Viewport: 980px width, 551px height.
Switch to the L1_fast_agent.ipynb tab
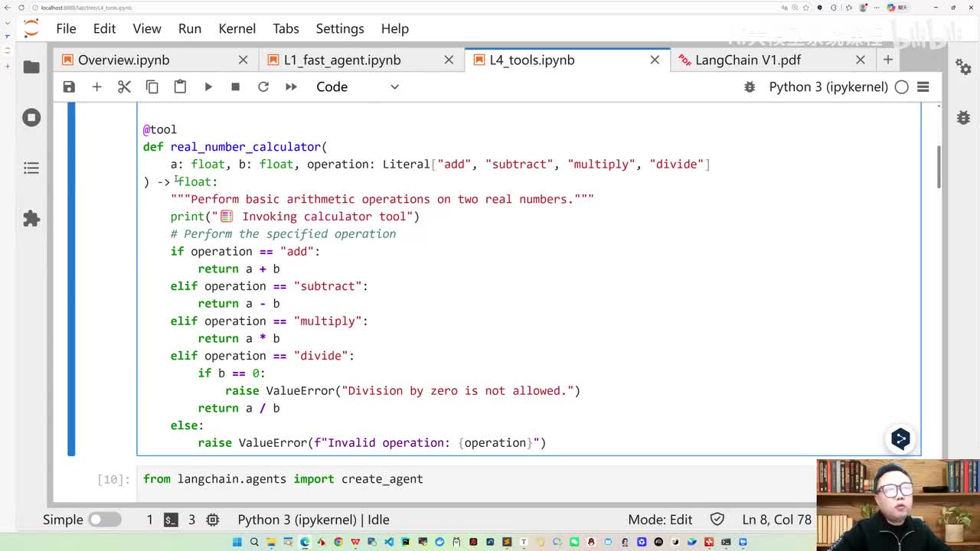click(x=342, y=60)
